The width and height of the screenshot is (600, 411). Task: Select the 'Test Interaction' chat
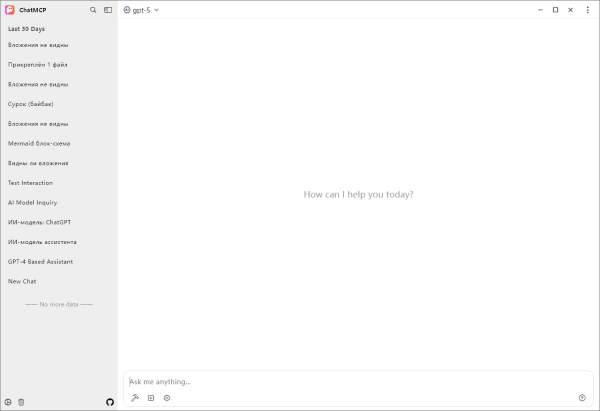[x=31, y=183]
